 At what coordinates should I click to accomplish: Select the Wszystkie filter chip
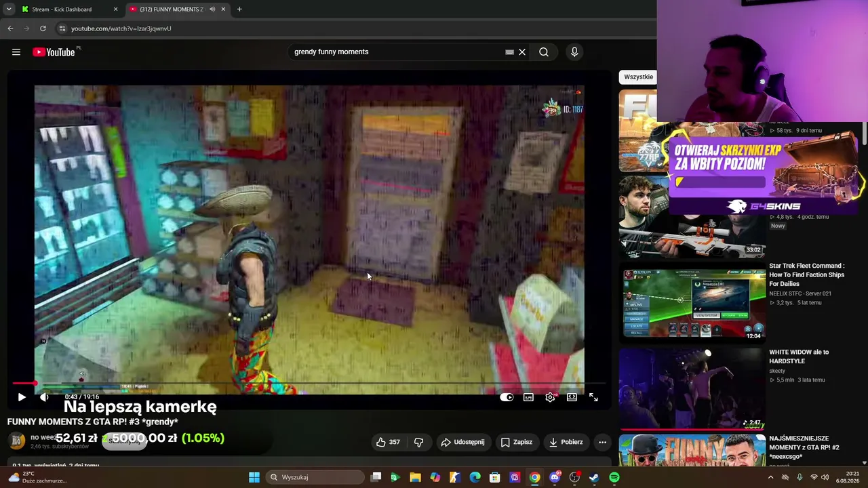[x=638, y=77]
